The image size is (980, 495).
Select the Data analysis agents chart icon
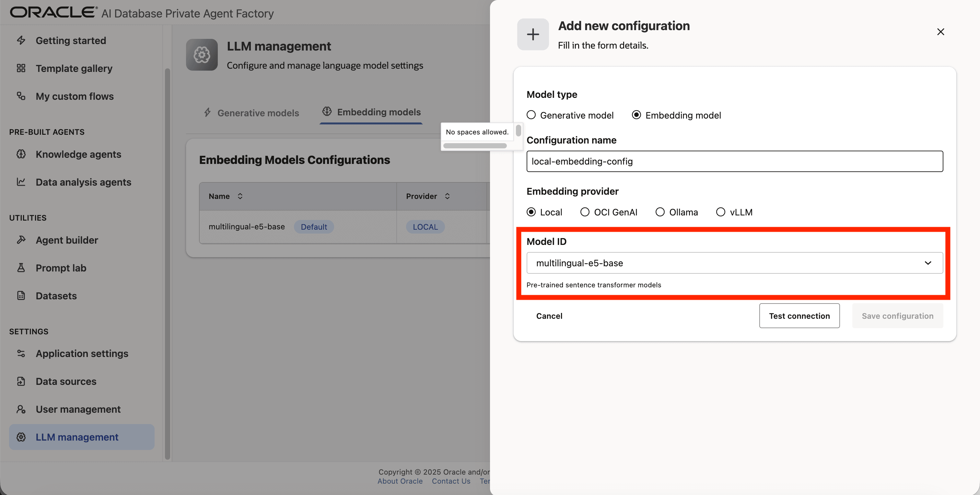click(21, 182)
